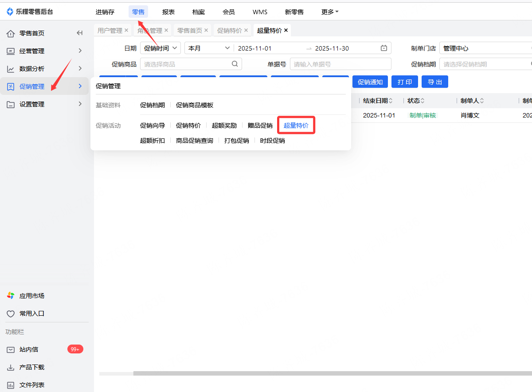Click the 99+ message badge
This screenshot has width=532, height=392.
pos(75,349)
